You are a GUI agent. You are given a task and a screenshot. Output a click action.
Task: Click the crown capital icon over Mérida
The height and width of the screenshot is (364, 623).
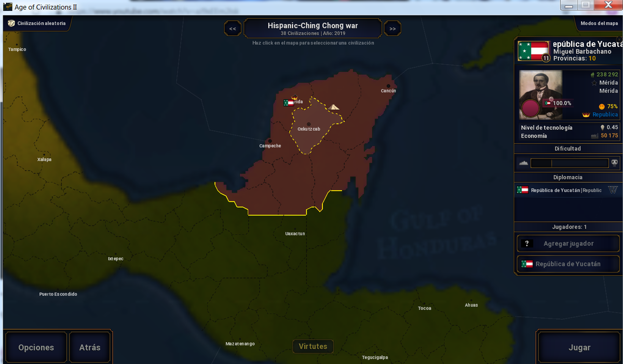(x=295, y=97)
